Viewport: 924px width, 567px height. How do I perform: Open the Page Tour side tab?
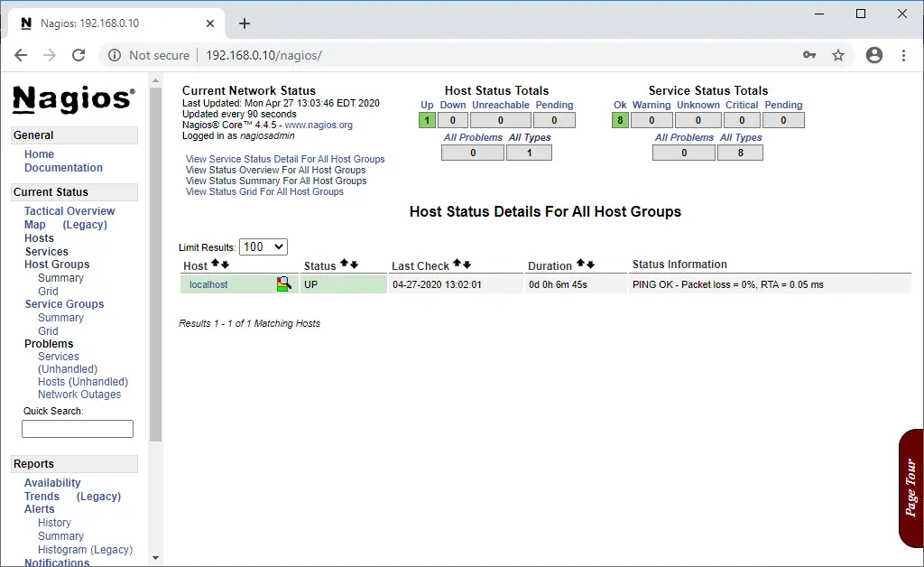coord(911,488)
